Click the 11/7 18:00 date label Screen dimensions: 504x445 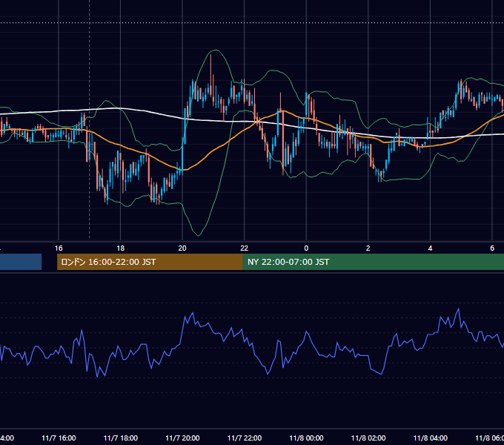click(x=121, y=438)
